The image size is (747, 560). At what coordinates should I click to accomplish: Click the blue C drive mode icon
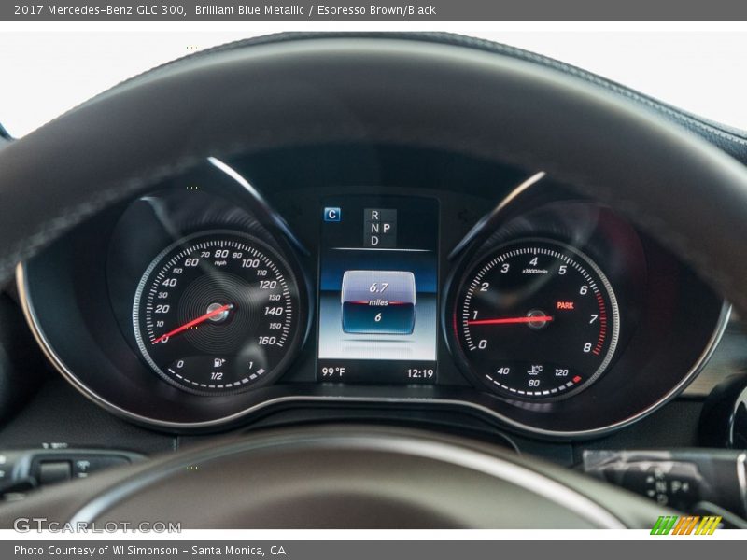332,215
